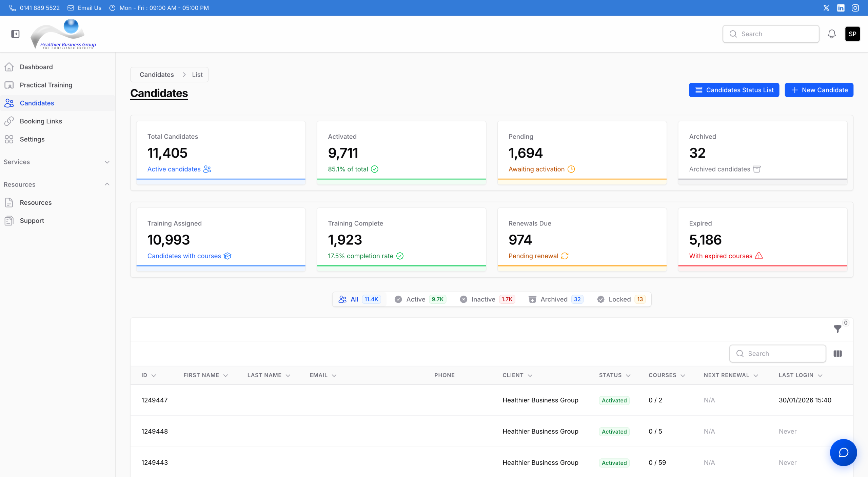Switch to the Inactive candidates filter
Viewport: 868px width, 477px height.
pos(483,299)
